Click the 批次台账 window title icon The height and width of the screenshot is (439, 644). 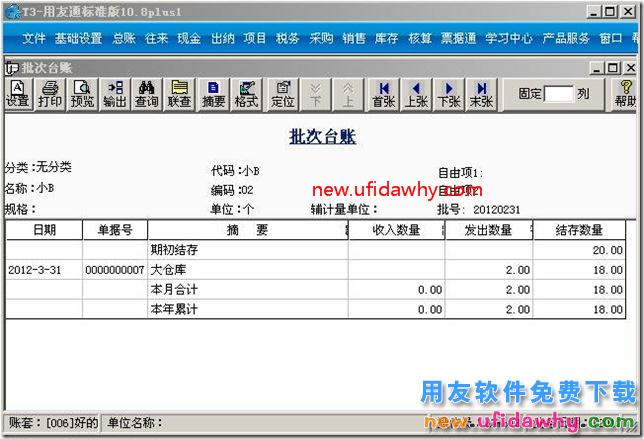[12, 68]
